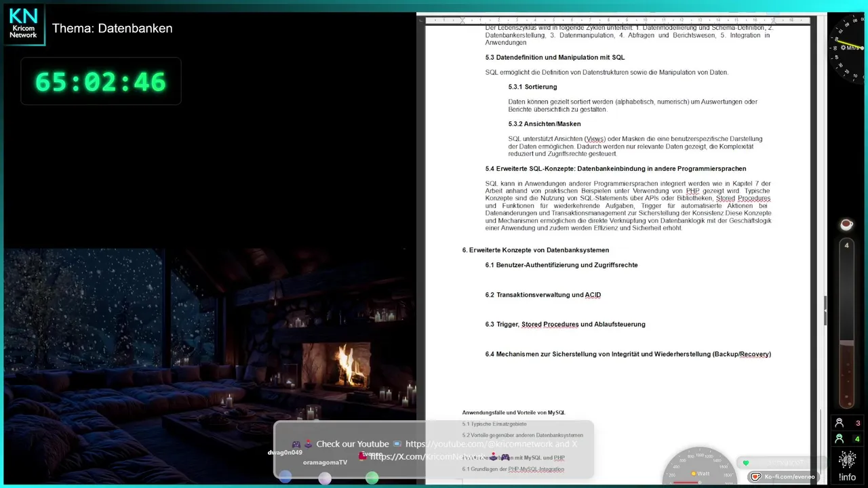Click heading '6. Erweiterte Konzepte von Datenbanksystemen'
868x488 pixels.
tap(536, 250)
